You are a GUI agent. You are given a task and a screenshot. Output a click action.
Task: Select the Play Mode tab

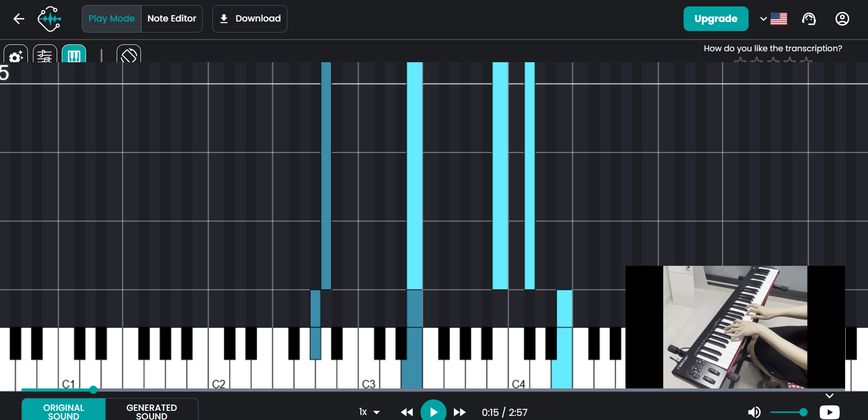pos(112,19)
